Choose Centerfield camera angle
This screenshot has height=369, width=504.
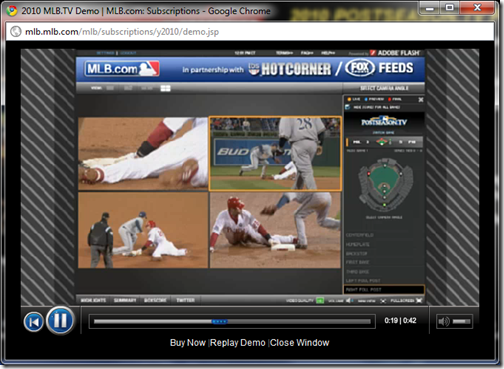[x=360, y=235]
